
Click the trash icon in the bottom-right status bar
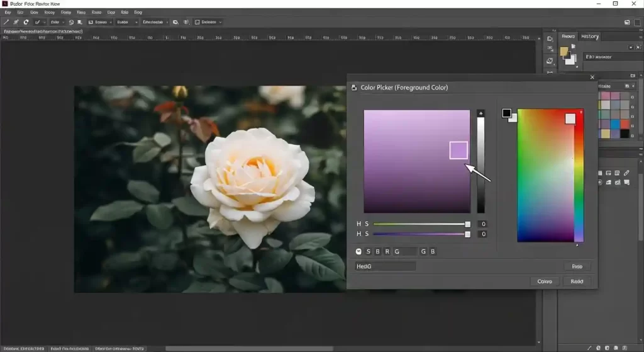[625, 348]
